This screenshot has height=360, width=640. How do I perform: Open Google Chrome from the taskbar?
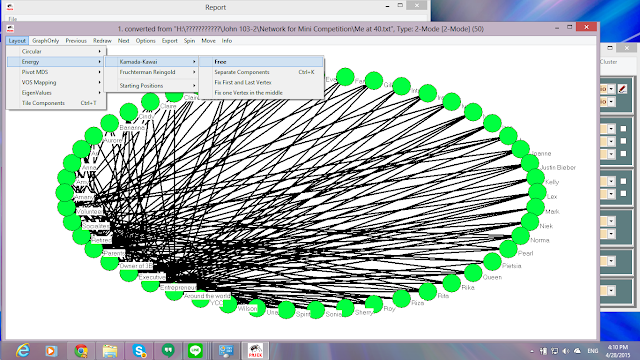coord(81,351)
